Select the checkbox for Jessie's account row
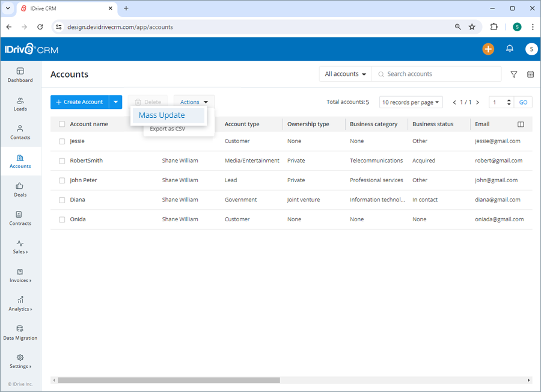541x392 pixels. (62, 141)
